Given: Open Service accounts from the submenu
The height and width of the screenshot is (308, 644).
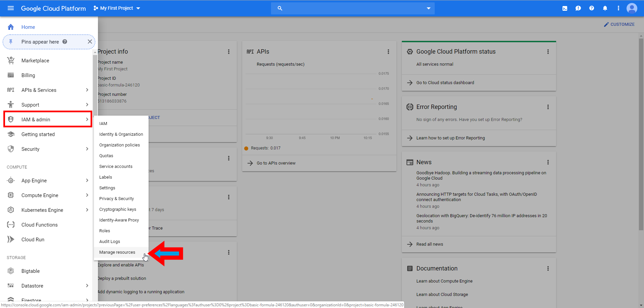Looking at the screenshot, I should point(121,167).
